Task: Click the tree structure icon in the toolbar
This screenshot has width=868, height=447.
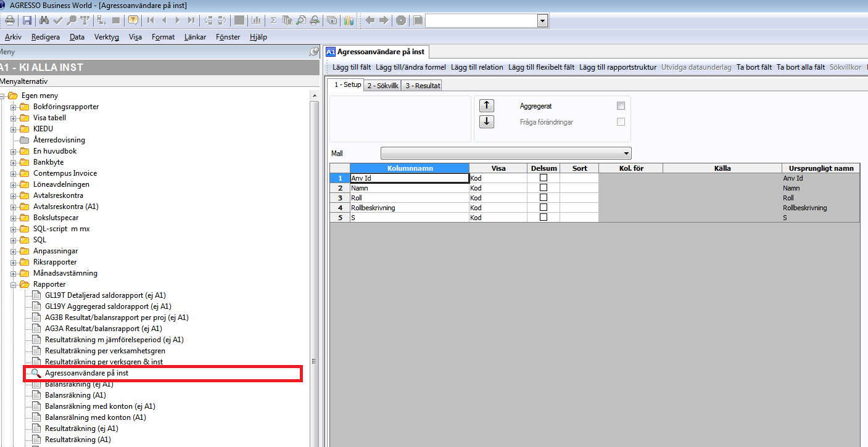Action: click(102, 20)
